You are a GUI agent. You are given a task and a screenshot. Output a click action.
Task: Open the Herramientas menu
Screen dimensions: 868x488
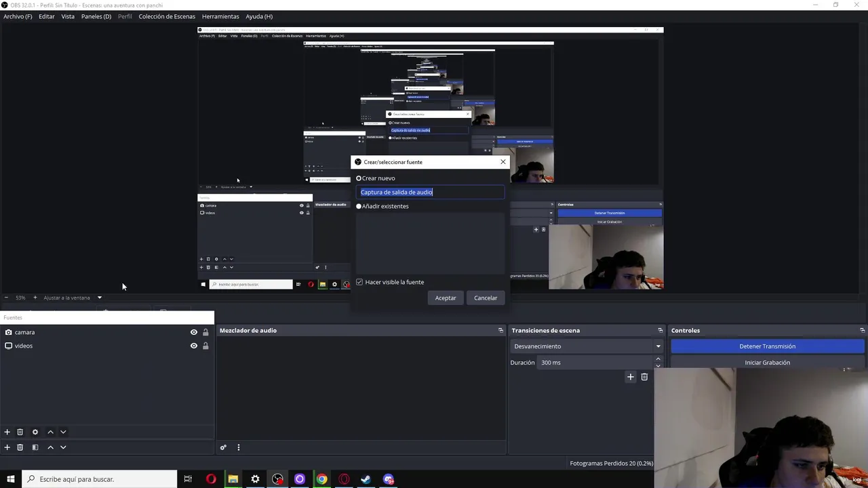pos(220,16)
